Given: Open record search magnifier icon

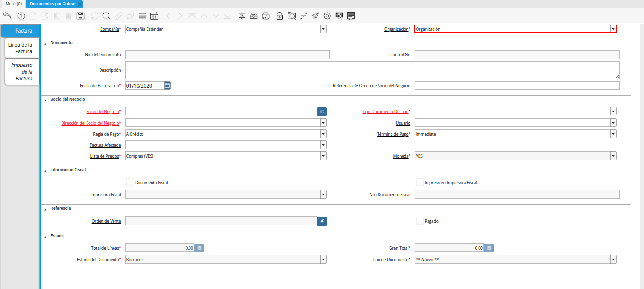Looking at the screenshot, I should (x=106, y=16).
